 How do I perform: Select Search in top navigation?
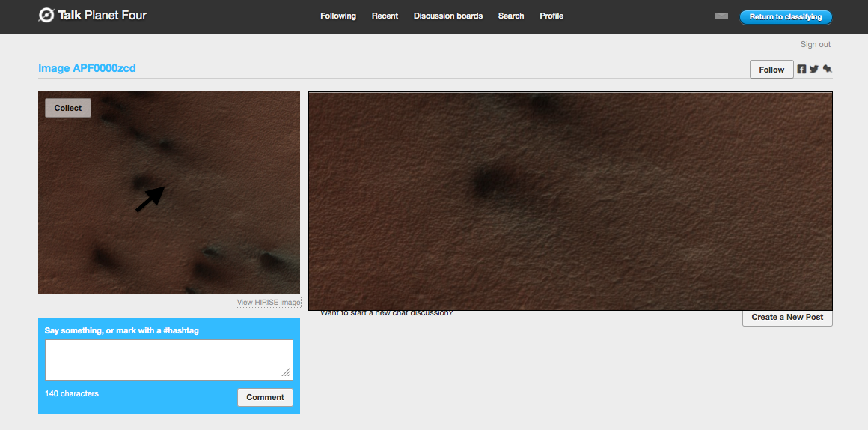[x=511, y=16]
